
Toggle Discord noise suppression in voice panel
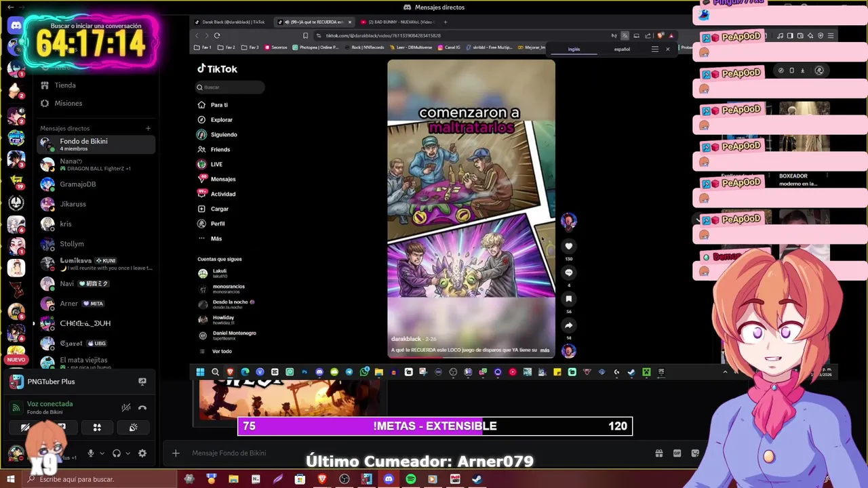[x=126, y=408]
